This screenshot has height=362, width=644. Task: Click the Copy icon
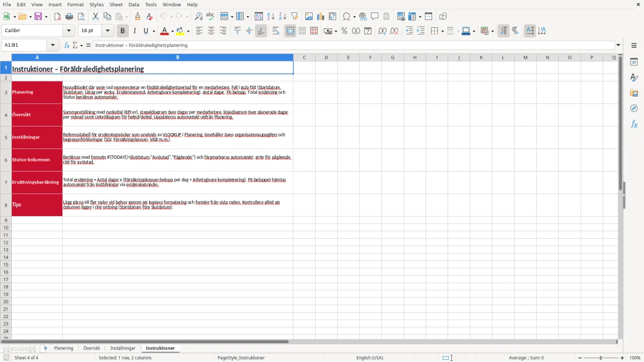pos(107,17)
